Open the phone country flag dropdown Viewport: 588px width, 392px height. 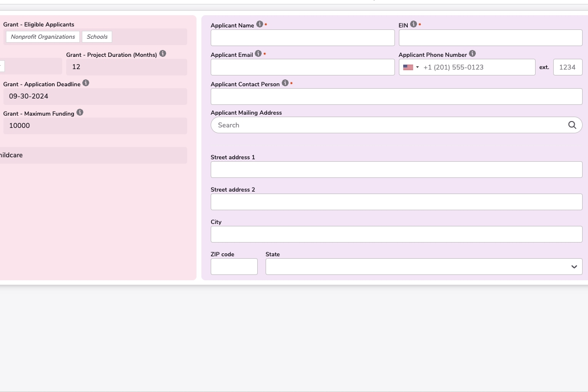click(411, 67)
